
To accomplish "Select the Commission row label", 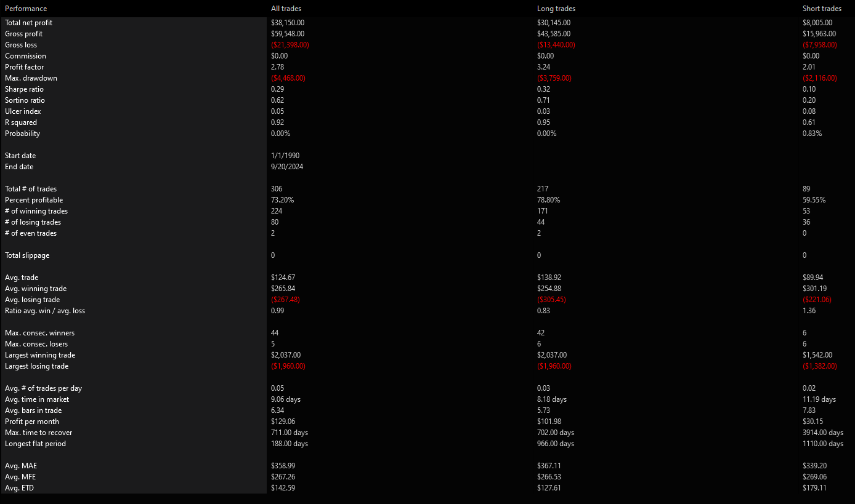I will (25, 56).
